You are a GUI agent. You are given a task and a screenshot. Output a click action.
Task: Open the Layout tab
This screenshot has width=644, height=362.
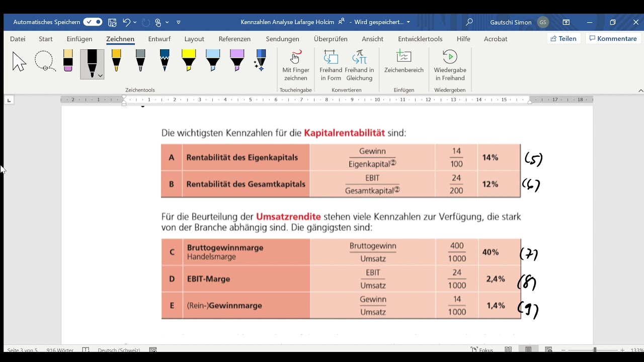pyautogui.click(x=194, y=39)
